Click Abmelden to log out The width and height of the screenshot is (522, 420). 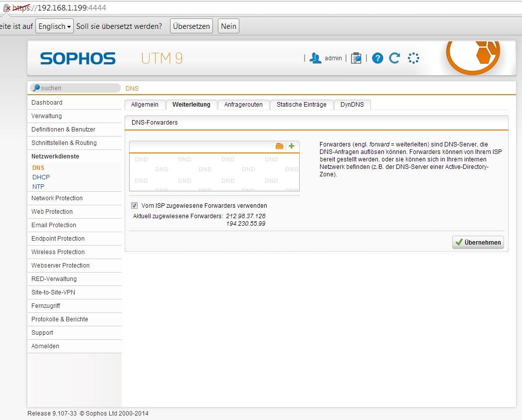(74, 346)
